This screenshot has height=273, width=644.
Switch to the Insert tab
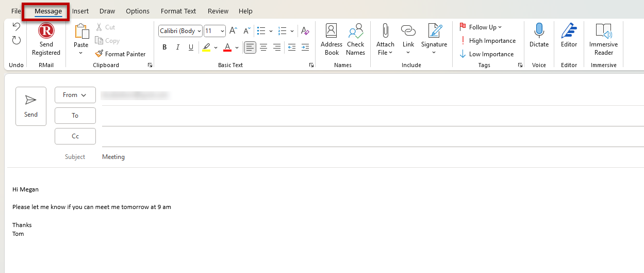point(80,11)
